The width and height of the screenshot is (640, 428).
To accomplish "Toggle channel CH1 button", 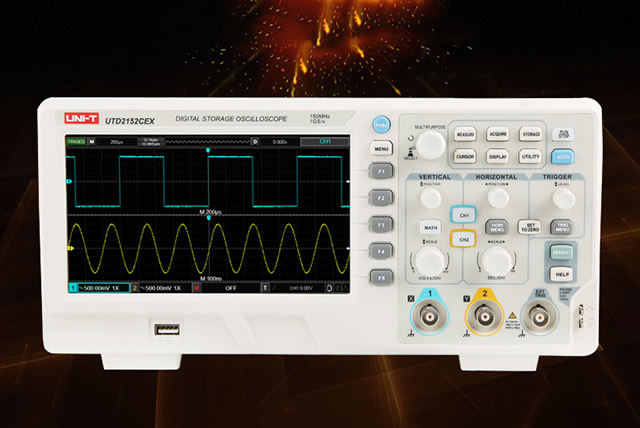I will [x=462, y=215].
